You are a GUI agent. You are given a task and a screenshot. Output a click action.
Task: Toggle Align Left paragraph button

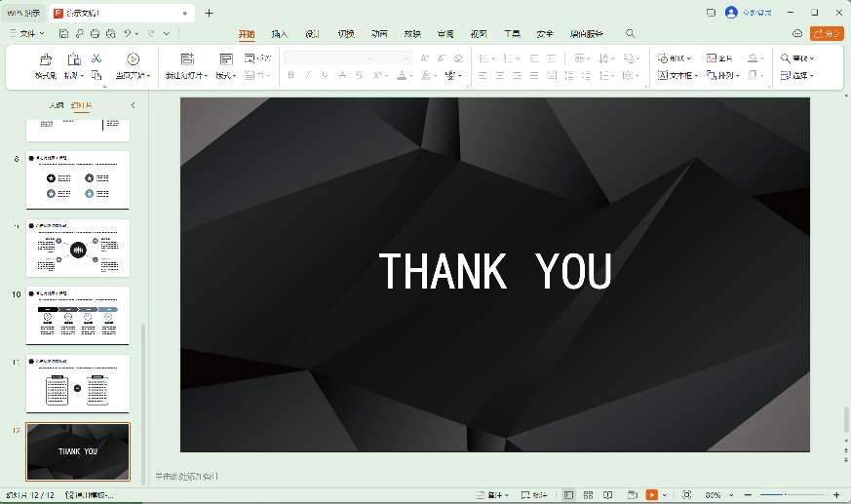click(483, 75)
